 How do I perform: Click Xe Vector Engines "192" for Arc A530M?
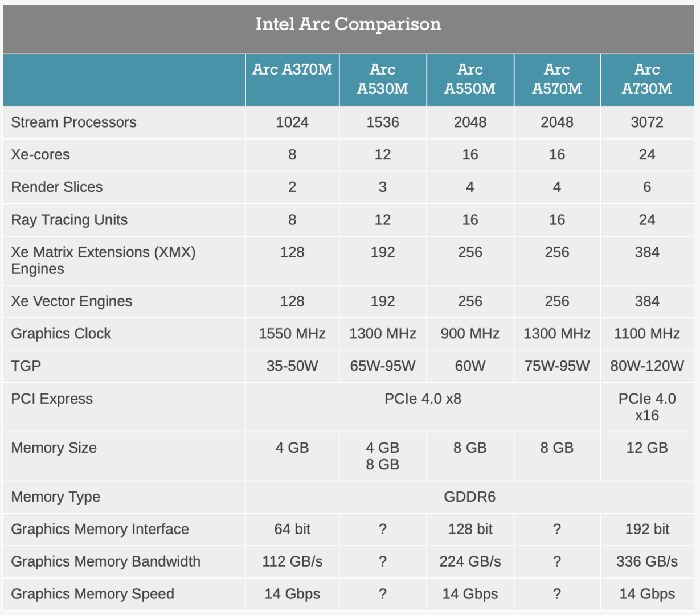tap(383, 301)
